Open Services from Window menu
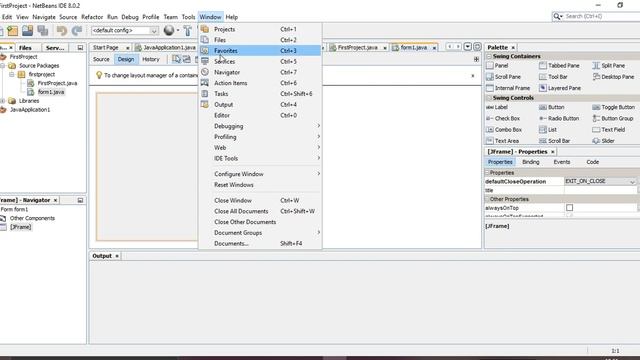The height and width of the screenshot is (360, 640). click(x=260, y=61)
